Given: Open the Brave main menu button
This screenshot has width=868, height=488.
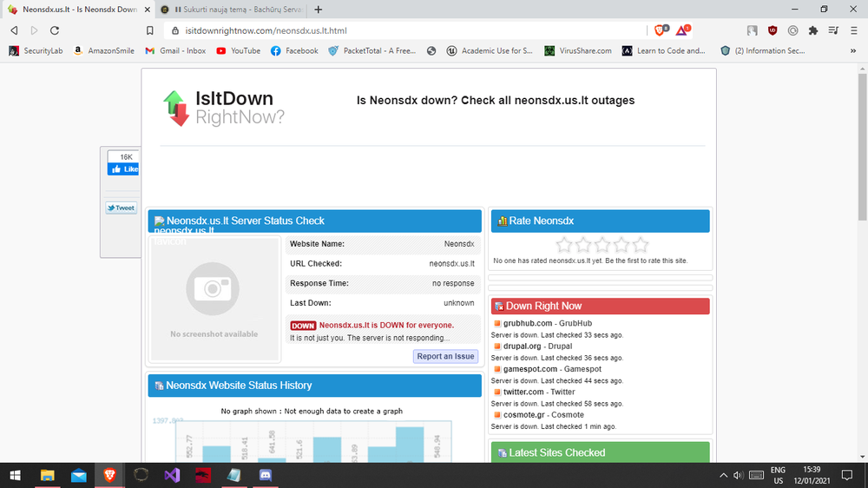Looking at the screenshot, I should click(x=852, y=30).
